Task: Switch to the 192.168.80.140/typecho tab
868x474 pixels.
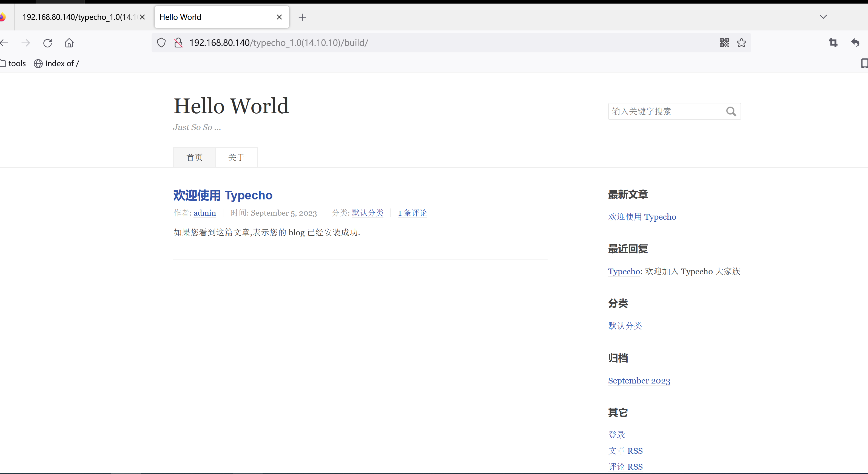Action: tap(78, 17)
